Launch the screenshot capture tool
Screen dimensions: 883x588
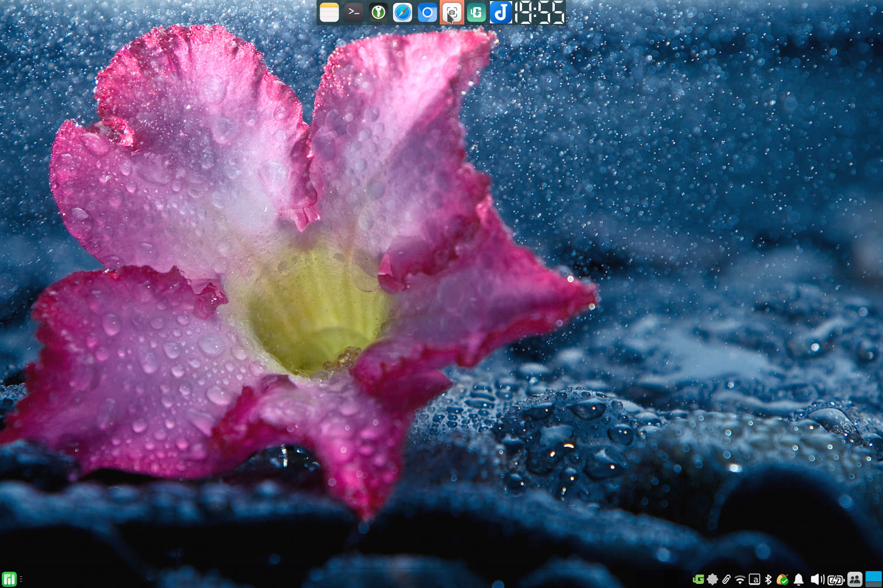point(451,12)
